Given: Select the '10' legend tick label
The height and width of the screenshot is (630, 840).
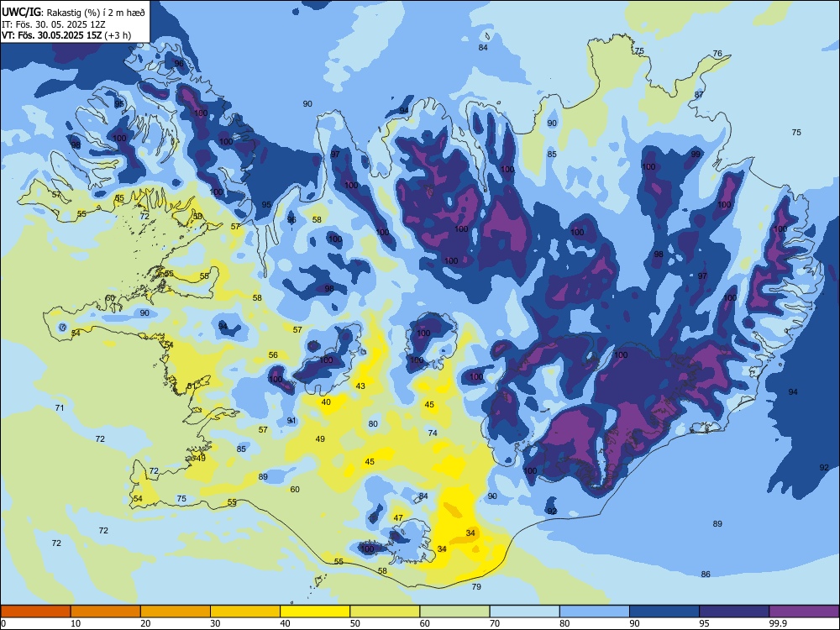Looking at the screenshot, I should [x=76, y=623].
